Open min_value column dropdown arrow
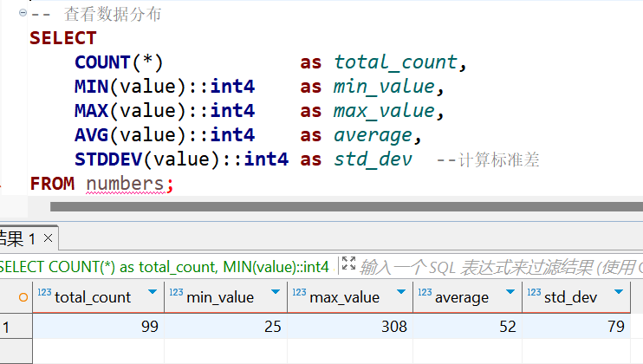 pos(276,292)
